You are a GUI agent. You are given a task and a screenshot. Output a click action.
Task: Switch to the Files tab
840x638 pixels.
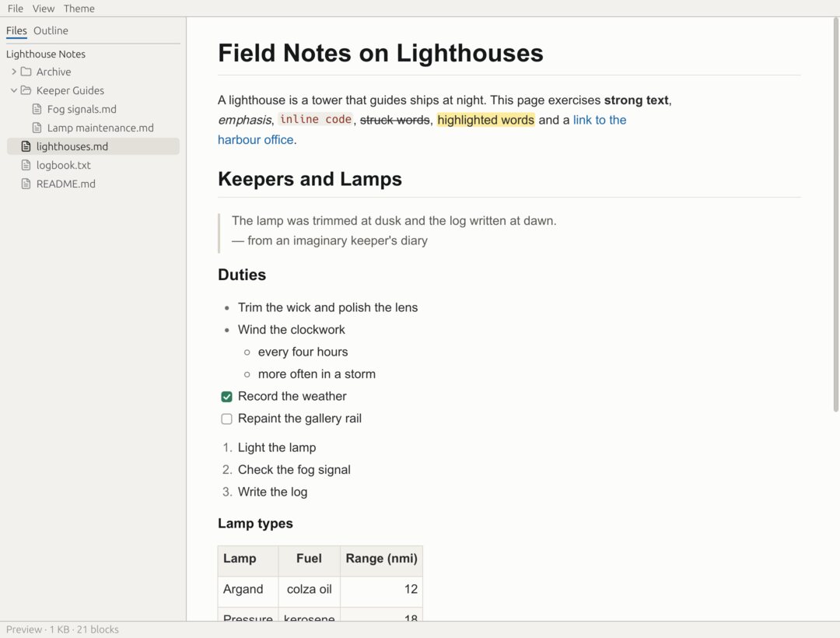tap(16, 30)
